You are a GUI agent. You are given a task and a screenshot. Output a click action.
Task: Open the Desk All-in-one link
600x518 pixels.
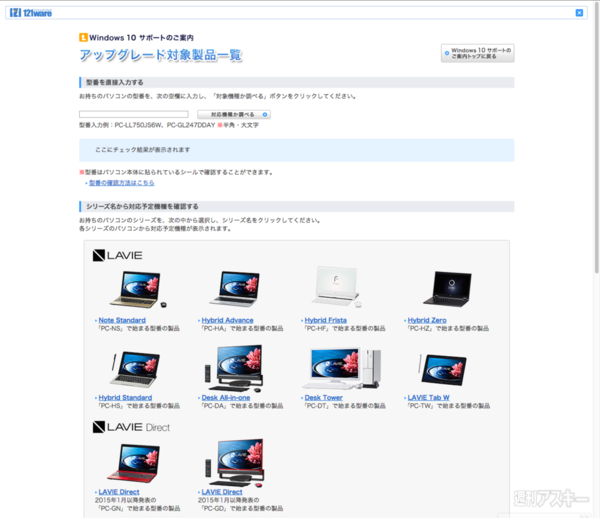226,398
